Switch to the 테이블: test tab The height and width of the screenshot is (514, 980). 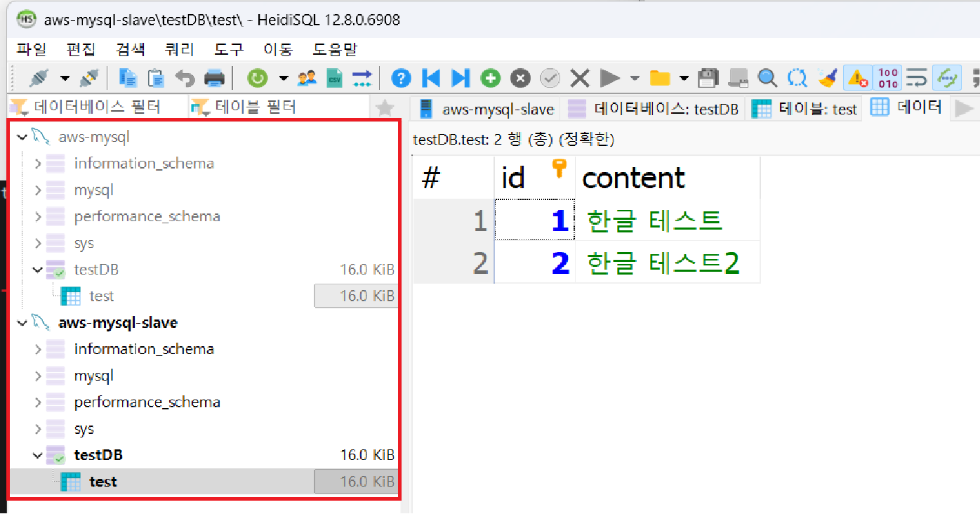804,109
